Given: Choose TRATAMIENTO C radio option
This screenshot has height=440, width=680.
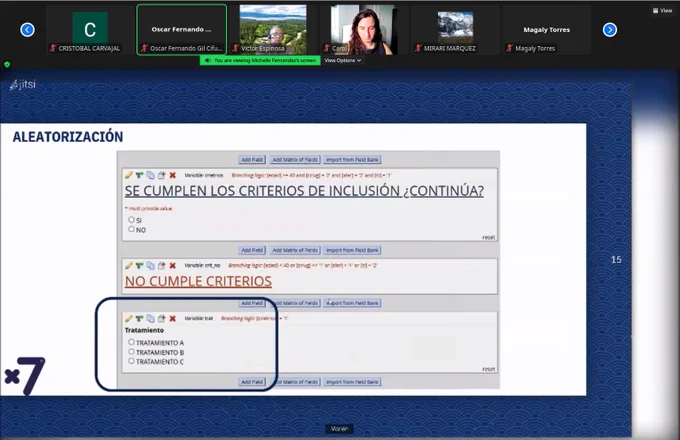Looking at the screenshot, I should tap(131, 361).
